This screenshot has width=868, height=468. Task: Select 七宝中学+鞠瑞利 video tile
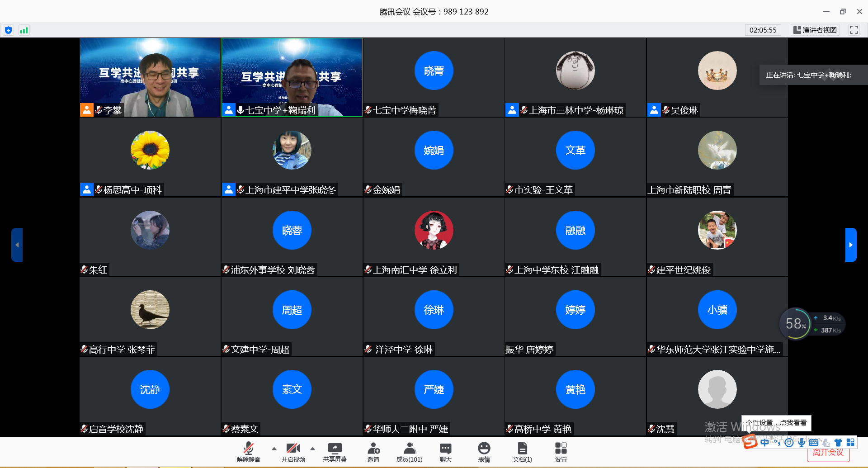click(x=292, y=77)
